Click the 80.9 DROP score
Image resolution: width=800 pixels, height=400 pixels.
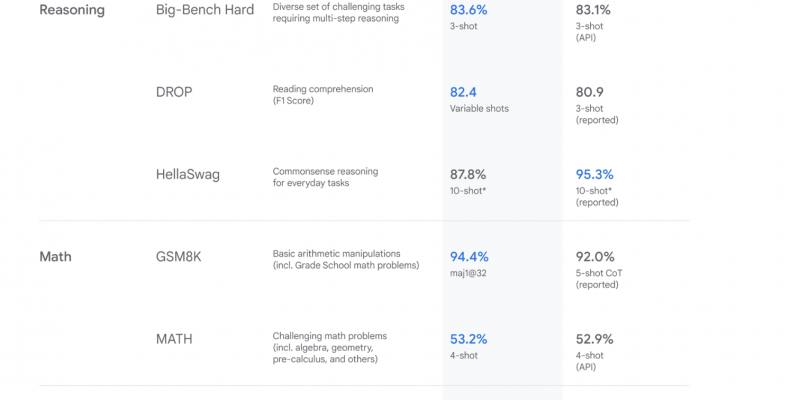pos(589,92)
